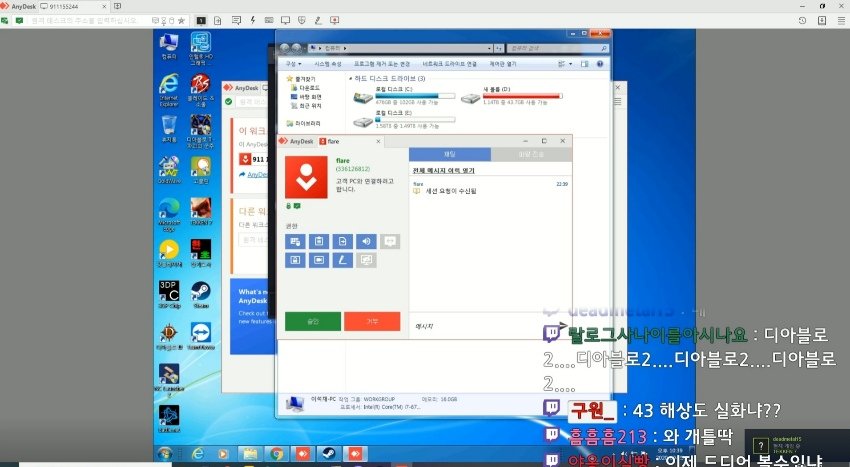This screenshot has width=850, height=467.
Task: Open the TeamViewer desktop icon
Action: click(x=200, y=332)
